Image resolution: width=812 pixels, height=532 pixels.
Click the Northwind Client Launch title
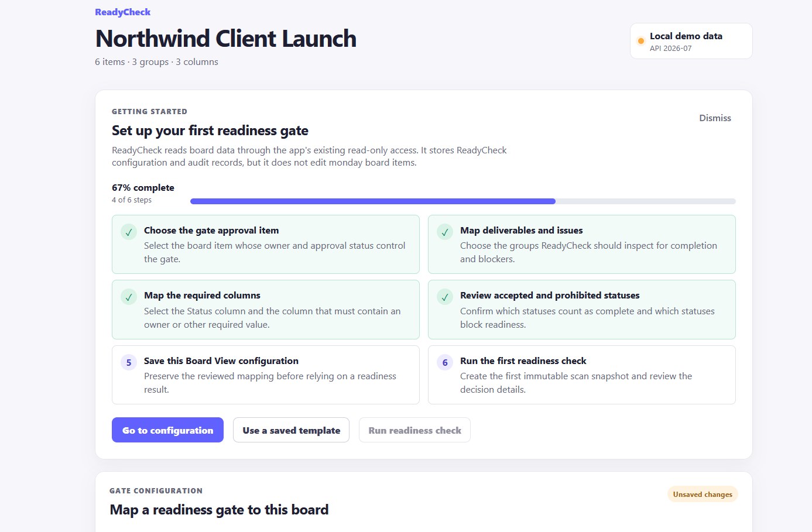click(226, 39)
